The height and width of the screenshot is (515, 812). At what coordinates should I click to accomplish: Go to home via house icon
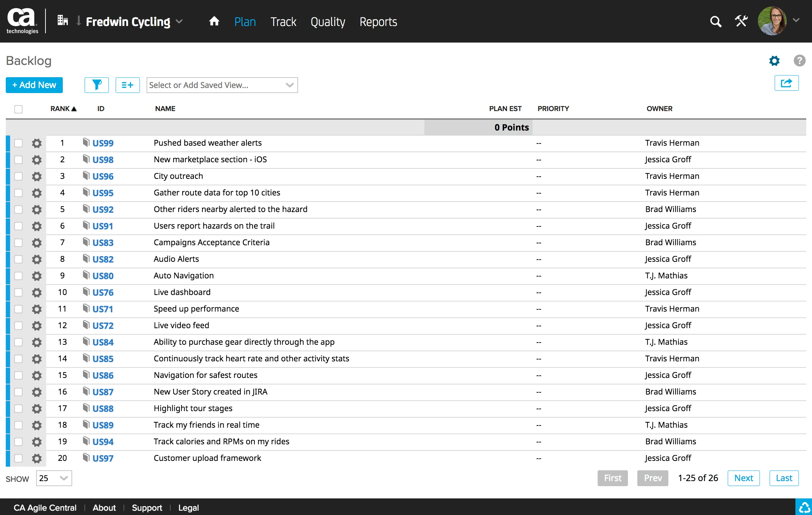[x=214, y=22]
